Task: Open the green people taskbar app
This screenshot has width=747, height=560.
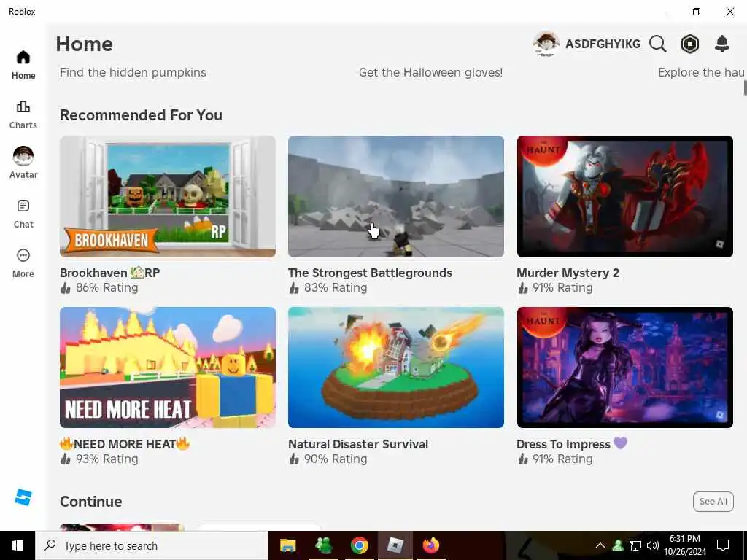Action: [323, 545]
